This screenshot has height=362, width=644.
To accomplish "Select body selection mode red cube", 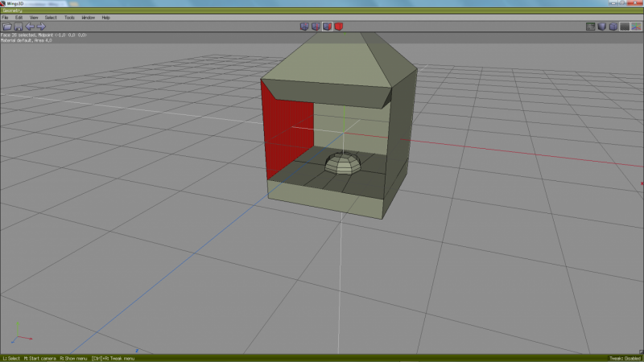I will tap(339, 27).
